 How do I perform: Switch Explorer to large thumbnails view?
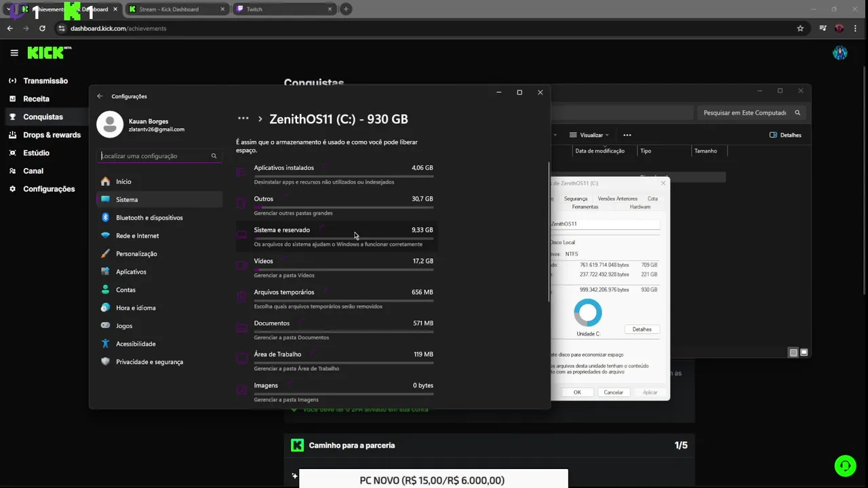[804, 352]
